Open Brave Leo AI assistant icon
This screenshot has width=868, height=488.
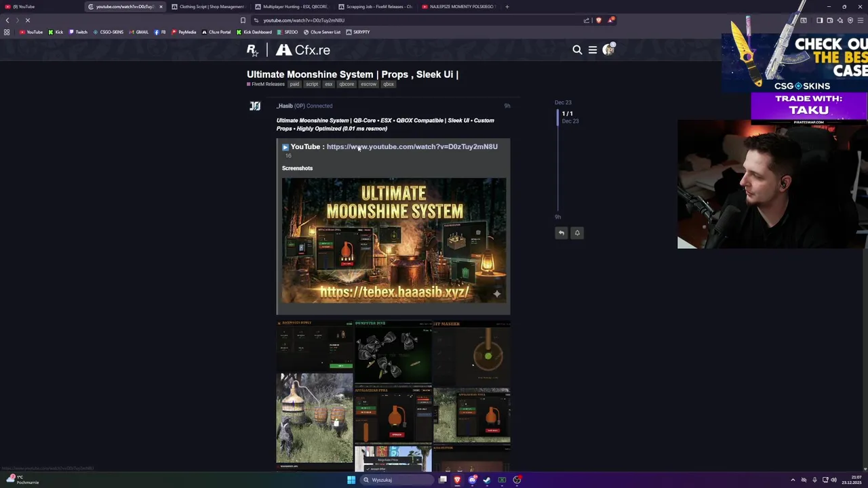(x=840, y=20)
